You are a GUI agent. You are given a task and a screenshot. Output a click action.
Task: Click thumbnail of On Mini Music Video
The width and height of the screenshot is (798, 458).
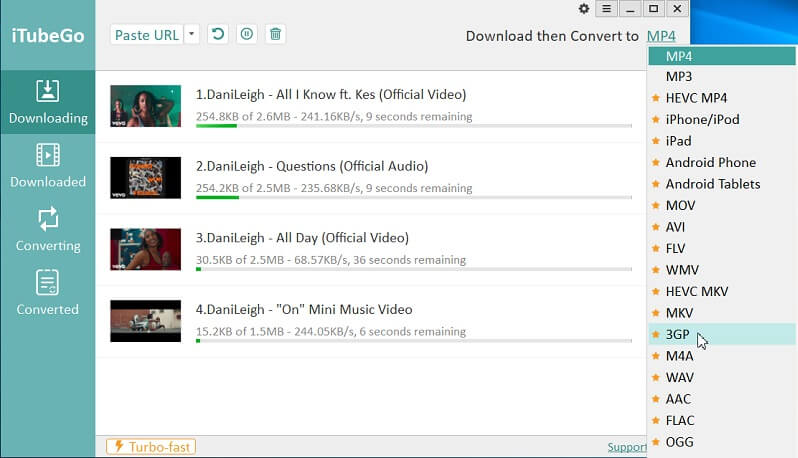[x=146, y=321]
